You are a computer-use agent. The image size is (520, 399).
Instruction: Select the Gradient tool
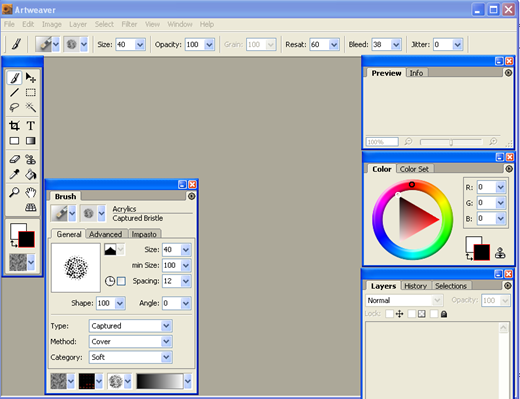[31, 141]
